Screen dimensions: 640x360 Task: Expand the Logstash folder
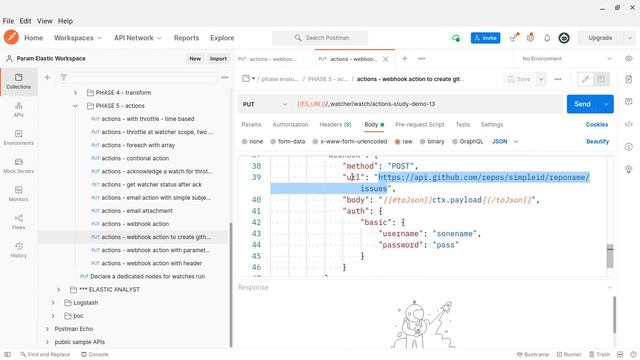pos(53,303)
